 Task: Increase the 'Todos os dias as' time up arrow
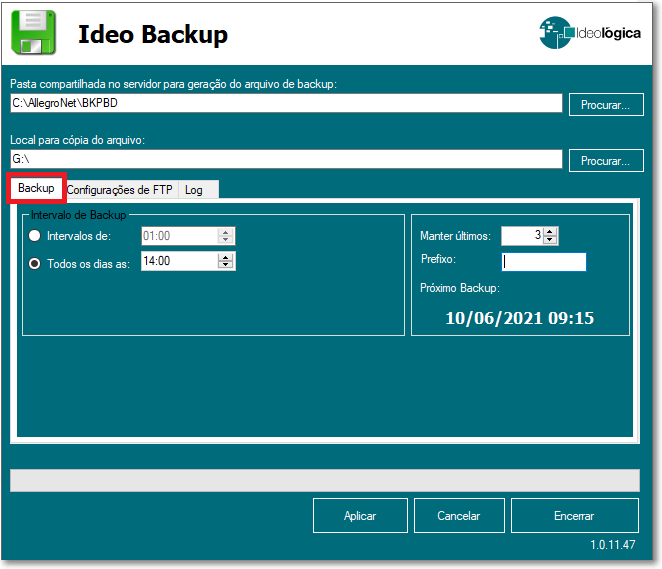226,257
